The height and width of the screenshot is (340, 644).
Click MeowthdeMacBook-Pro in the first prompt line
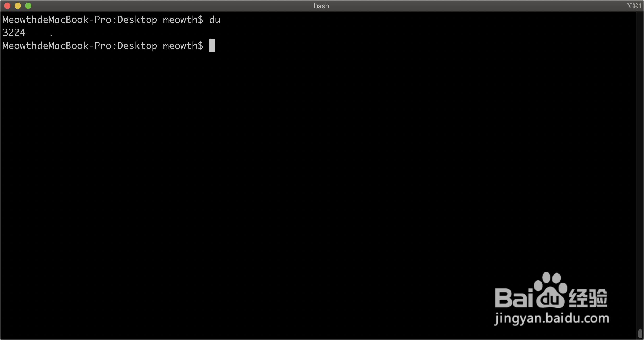click(57, 20)
